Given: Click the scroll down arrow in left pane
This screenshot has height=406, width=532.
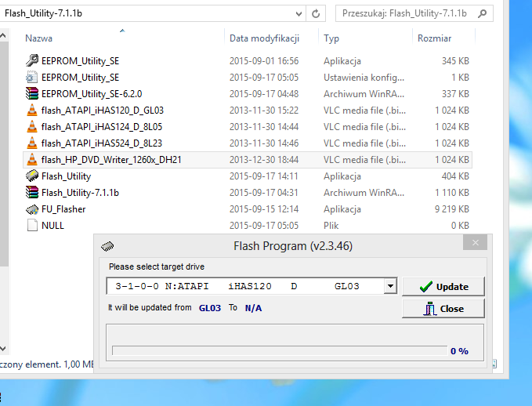Looking at the screenshot, I should pos(3,348).
